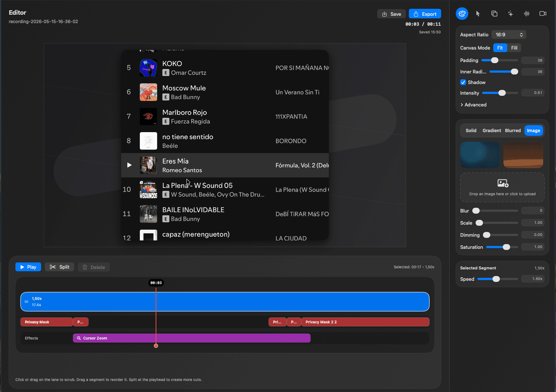The height and width of the screenshot is (392, 556).
Task: Click the Inner Radius slider handle
Action: pos(515,72)
